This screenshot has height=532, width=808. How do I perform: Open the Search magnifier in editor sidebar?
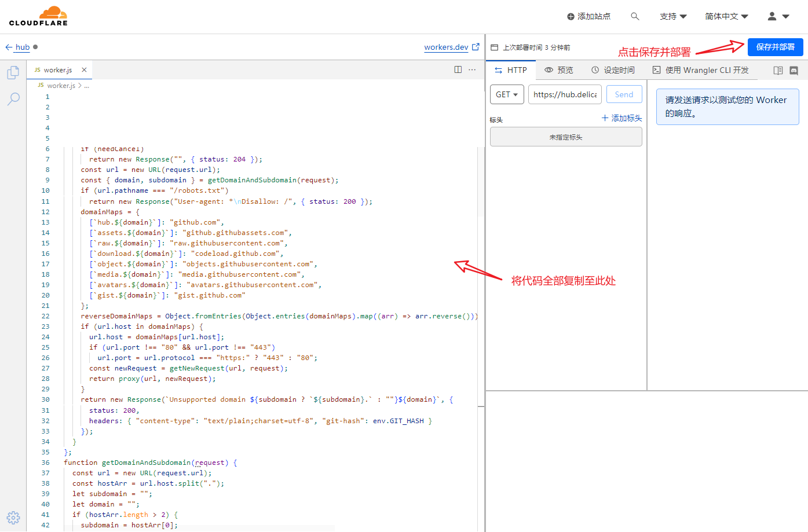coord(13,99)
